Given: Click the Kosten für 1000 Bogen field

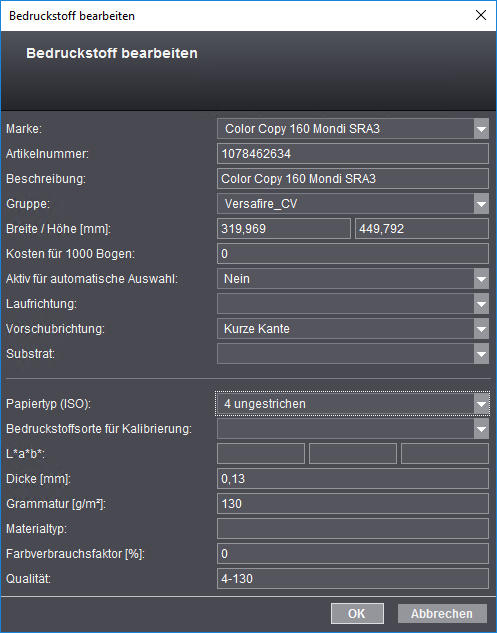Looking at the screenshot, I should pyautogui.click(x=353, y=254).
